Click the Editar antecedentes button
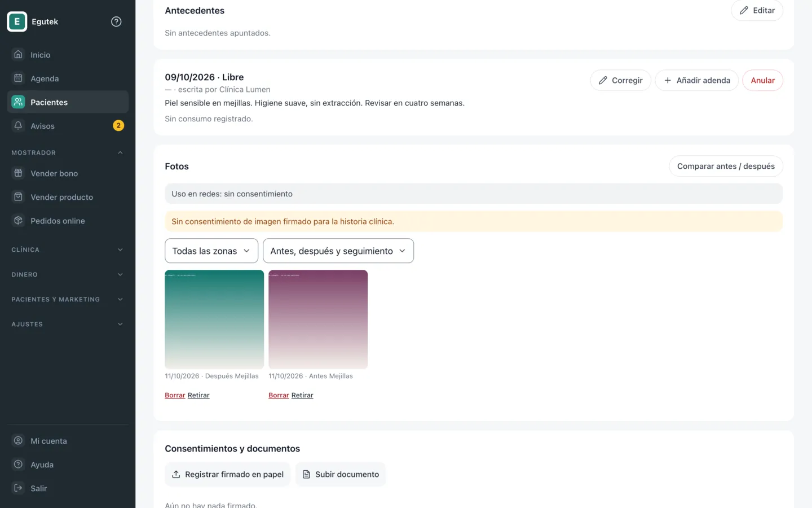Image resolution: width=812 pixels, height=508 pixels. pyautogui.click(x=757, y=10)
